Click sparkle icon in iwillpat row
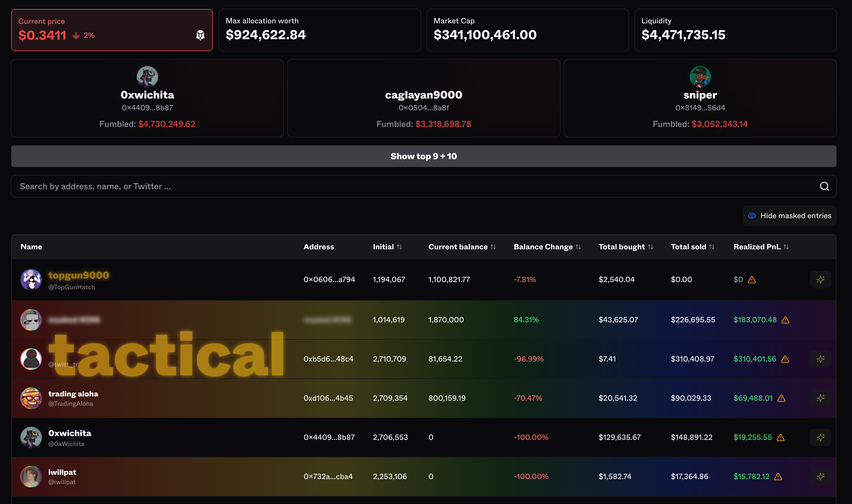The image size is (852, 504). tap(820, 476)
